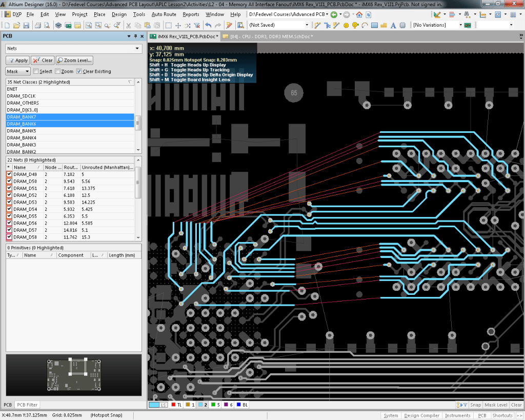Pin the PCB panel with pushpin icon
525x420 pixels.
click(x=135, y=36)
